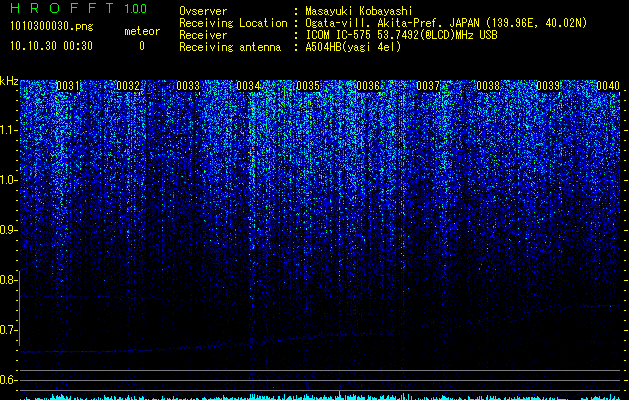Click time marker 0031

click(68, 86)
